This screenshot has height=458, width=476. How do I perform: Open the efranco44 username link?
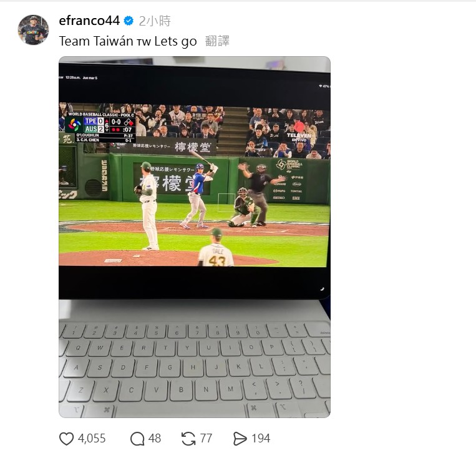pyautogui.click(x=89, y=21)
